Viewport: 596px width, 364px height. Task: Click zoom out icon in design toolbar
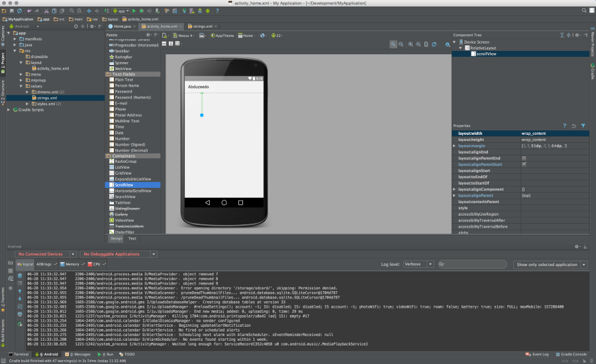[418, 44]
